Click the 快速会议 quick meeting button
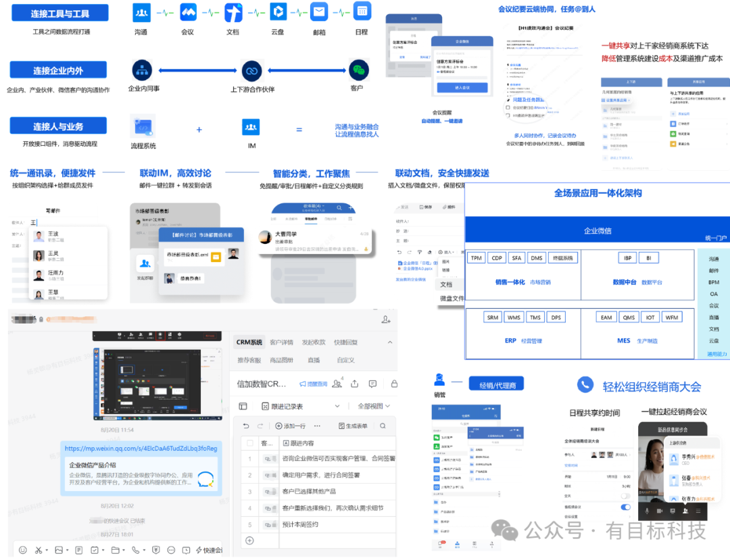The height and width of the screenshot is (560, 730). (x=208, y=551)
